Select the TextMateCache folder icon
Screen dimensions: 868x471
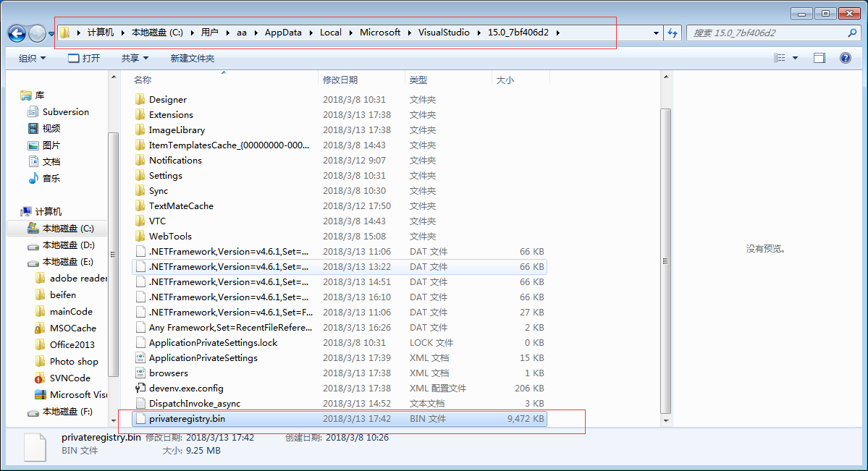(140, 206)
